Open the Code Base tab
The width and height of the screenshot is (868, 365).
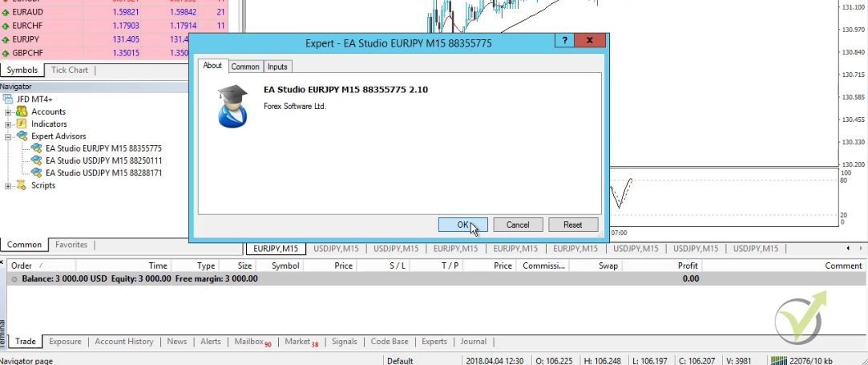coord(390,342)
